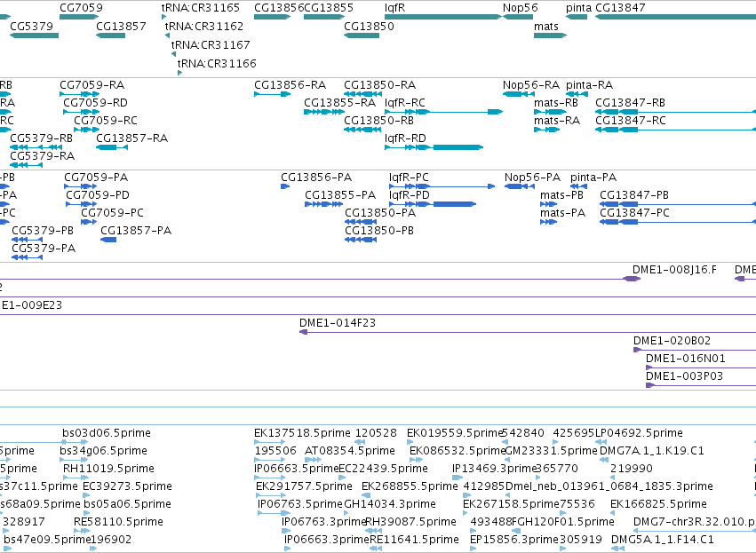756x553 pixels.
Task: Select protein Nop56-PA
Action: (x=520, y=186)
